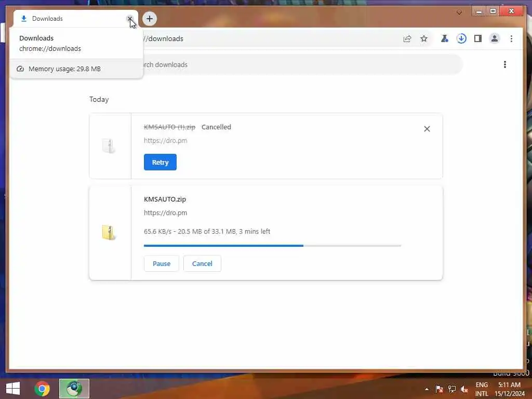Click the active globe app in taskbar

coord(74,389)
